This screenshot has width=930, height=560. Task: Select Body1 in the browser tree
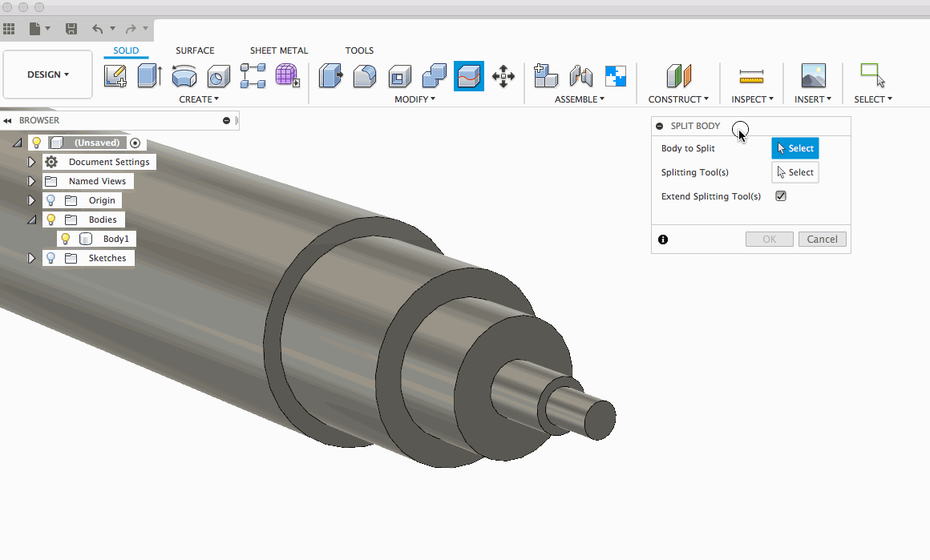[x=115, y=239]
